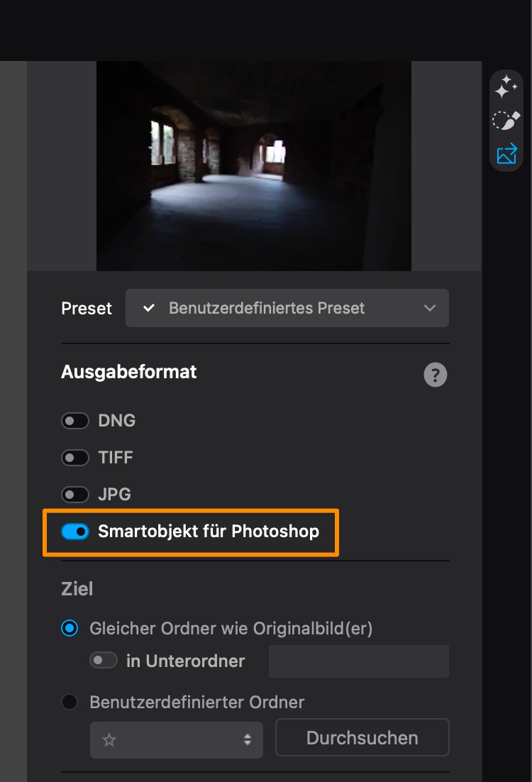The height and width of the screenshot is (782, 532).
Task: Disable Smartobjekt für Photoshop toggle
Action: 75,532
